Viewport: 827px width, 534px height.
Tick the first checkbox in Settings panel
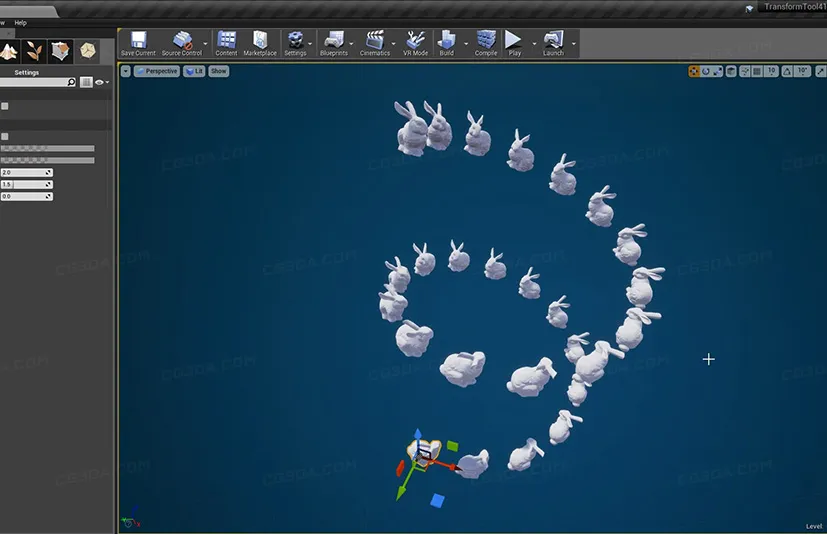[x=5, y=106]
